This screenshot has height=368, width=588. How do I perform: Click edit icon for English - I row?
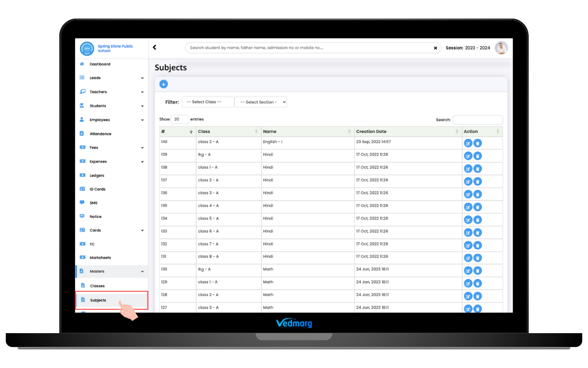pos(468,143)
